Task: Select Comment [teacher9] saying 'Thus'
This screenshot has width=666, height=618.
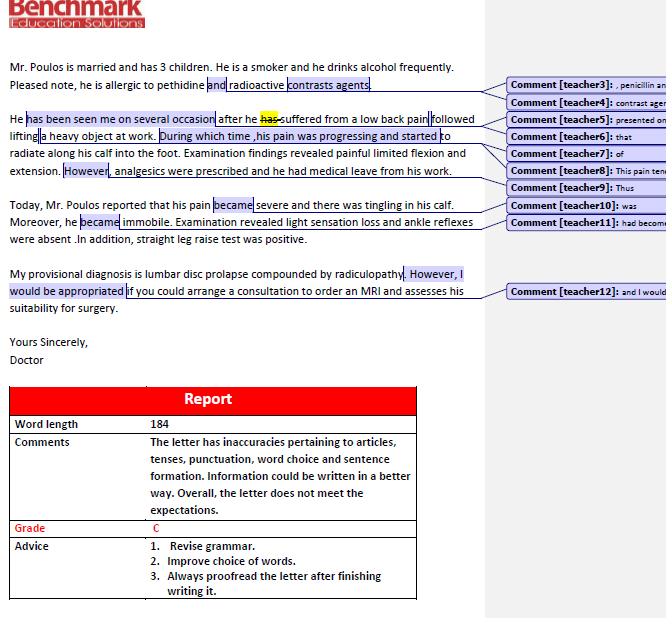Action: pyautogui.click(x=586, y=188)
